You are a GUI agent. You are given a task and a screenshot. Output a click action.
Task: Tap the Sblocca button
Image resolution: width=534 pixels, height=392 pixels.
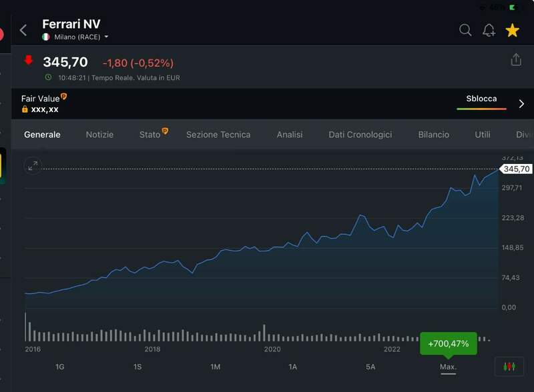point(481,99)
